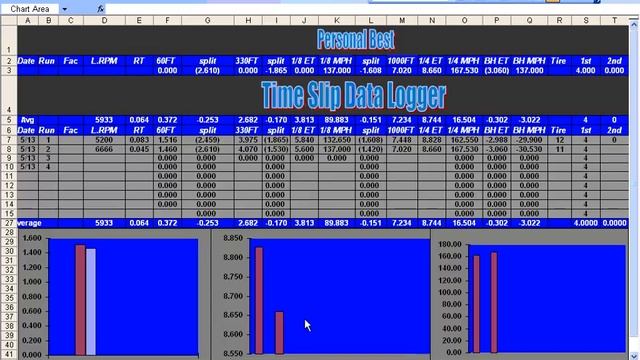The image size is (640, 360).
Task: Click the 180.00 axis label in MPH chart
Action: pyautogui.click(x=449, y=244)
